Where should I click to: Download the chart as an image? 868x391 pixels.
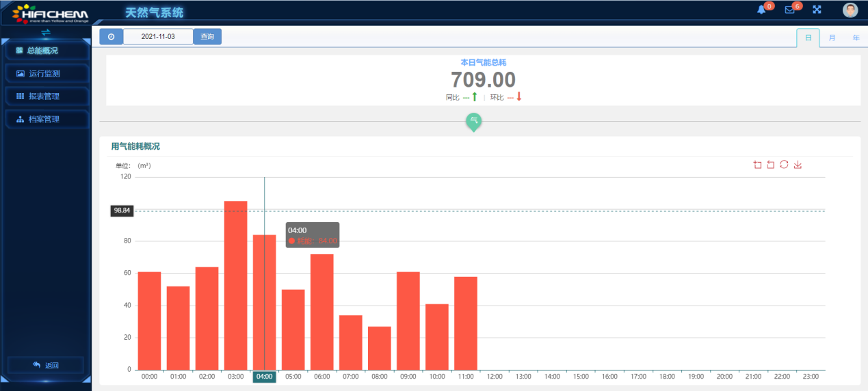click(x=798, y=165)
